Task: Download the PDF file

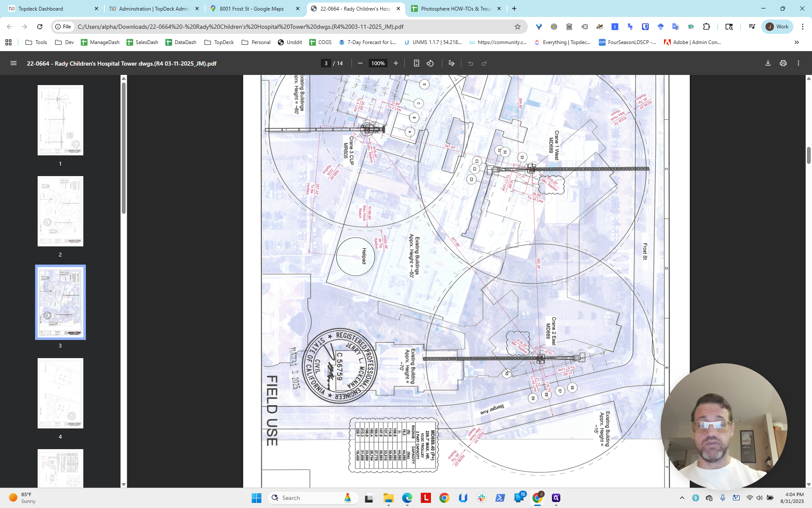Action: pos(768,63)
